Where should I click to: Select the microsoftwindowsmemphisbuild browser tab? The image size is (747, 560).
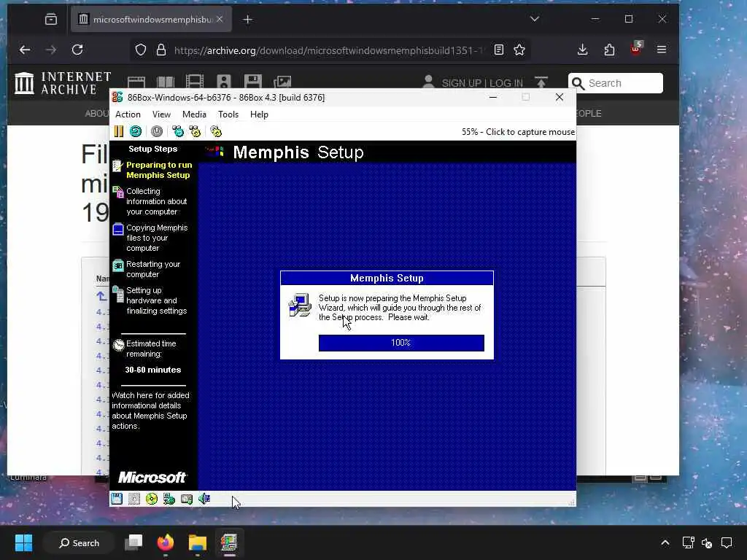click(151, 20)
